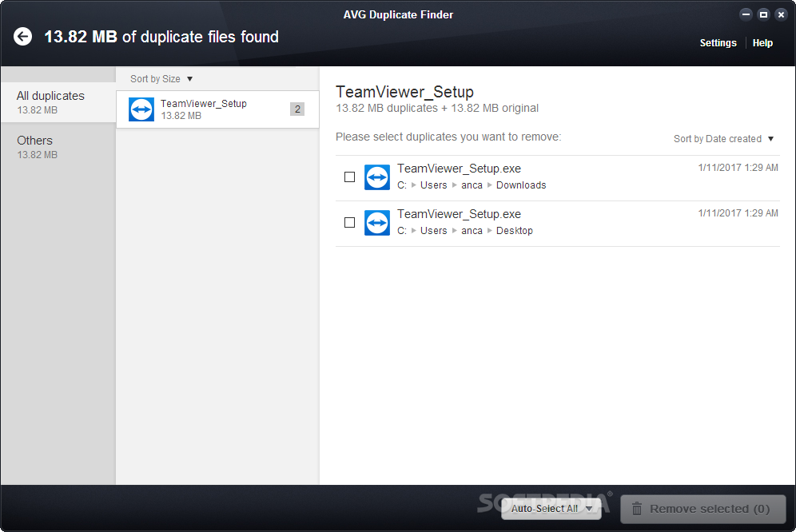The width and height of the screenshot is (796, 532).
Task: Click creation date of Downloads file
Action: [738, 168]
